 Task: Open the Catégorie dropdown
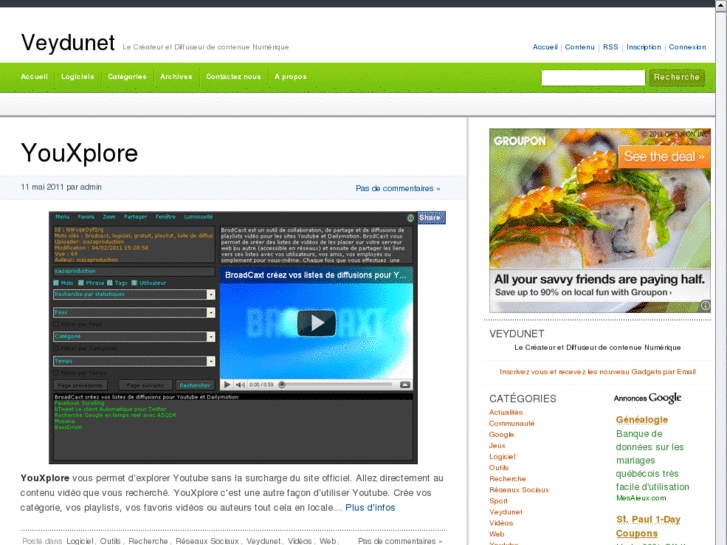134,337
